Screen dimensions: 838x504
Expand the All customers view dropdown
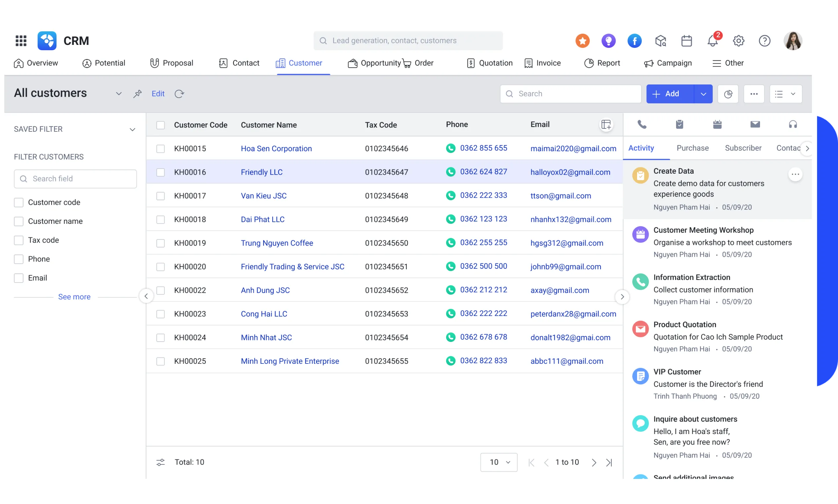[x=118, y=93]
